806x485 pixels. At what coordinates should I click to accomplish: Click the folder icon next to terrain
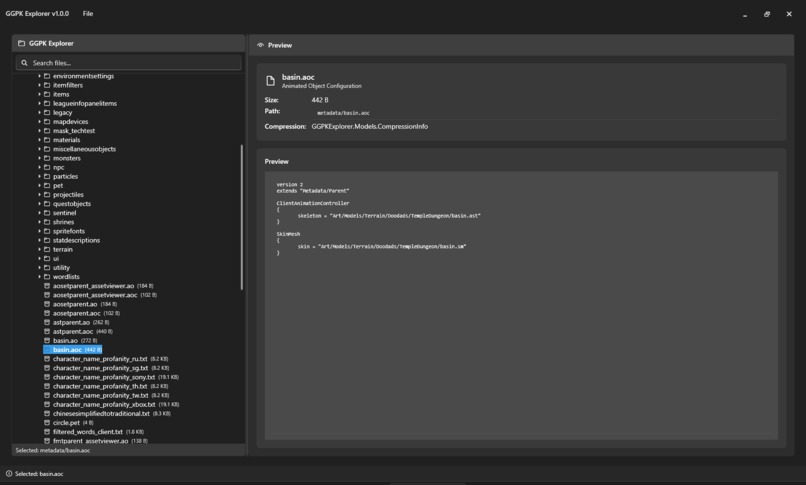click(47, 249)
